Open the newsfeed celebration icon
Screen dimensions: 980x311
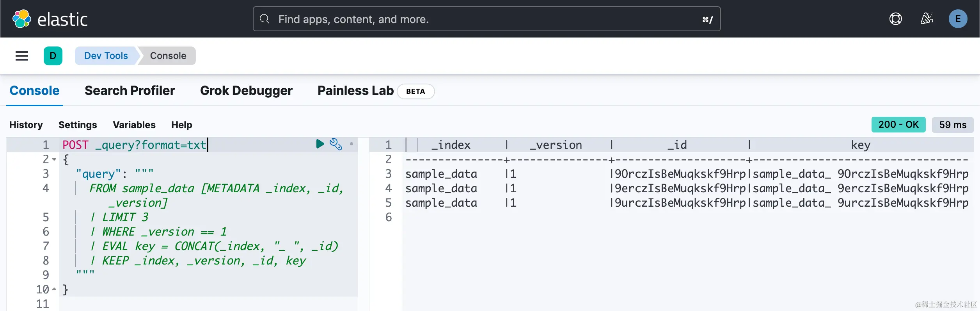[x=927, y=19]
